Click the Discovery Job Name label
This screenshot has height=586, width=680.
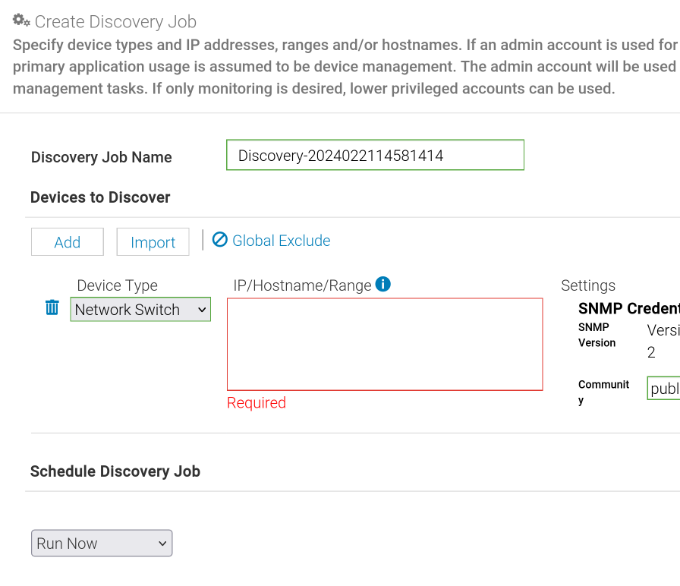coord(101,157)
